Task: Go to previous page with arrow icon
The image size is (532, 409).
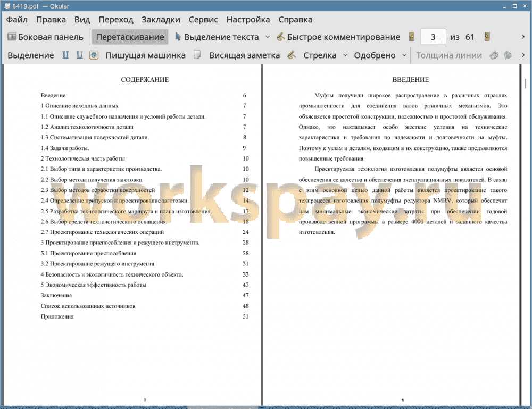Action: (x=412, y=37)
